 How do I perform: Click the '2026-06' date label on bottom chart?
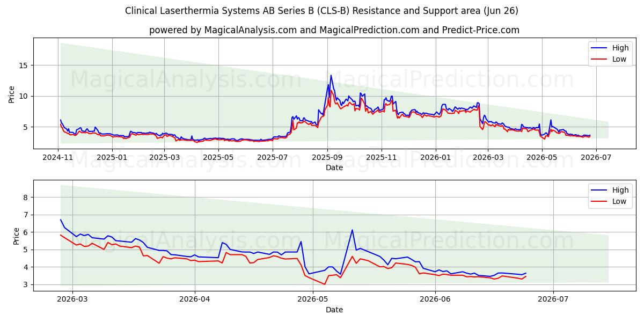coord(435,299)
